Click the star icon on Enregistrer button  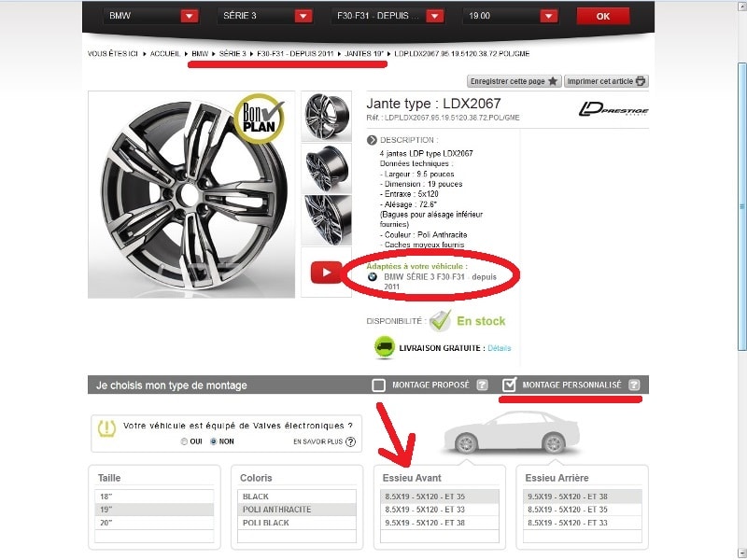[553, 81]
